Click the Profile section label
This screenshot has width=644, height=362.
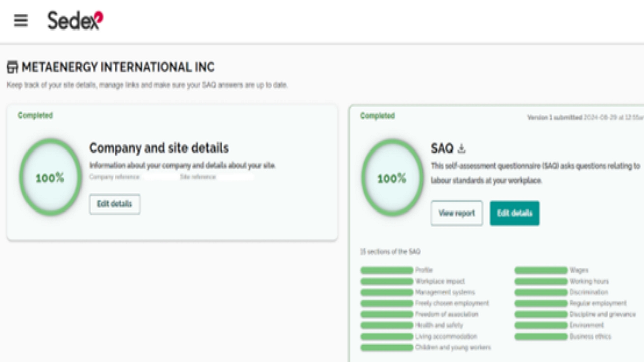(x=424, y=270)
